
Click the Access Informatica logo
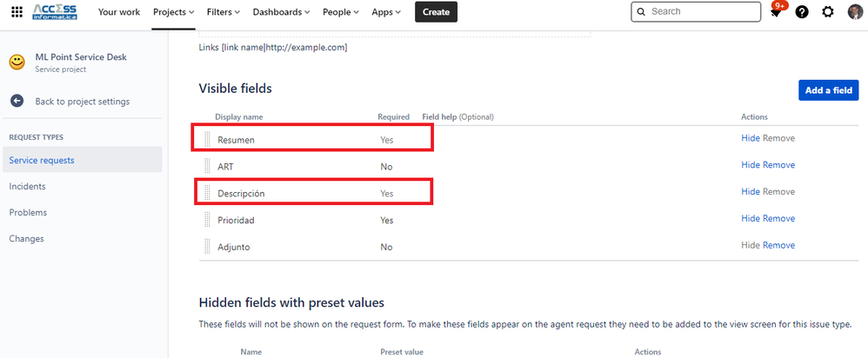(55, 11)
